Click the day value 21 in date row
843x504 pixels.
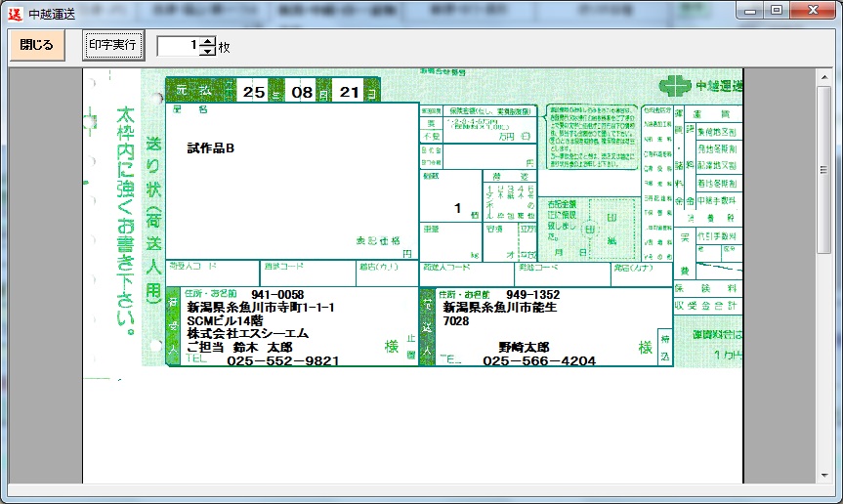tap(349, 93)
